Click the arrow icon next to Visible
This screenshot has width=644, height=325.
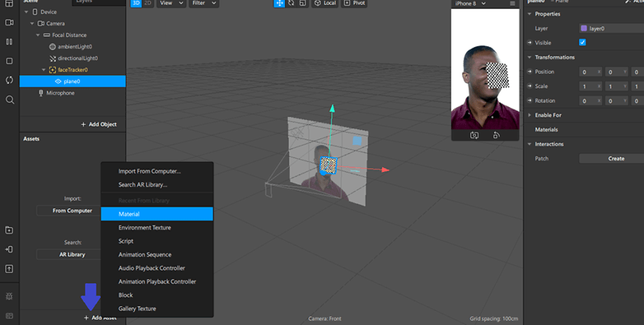(x=530, y=43)
